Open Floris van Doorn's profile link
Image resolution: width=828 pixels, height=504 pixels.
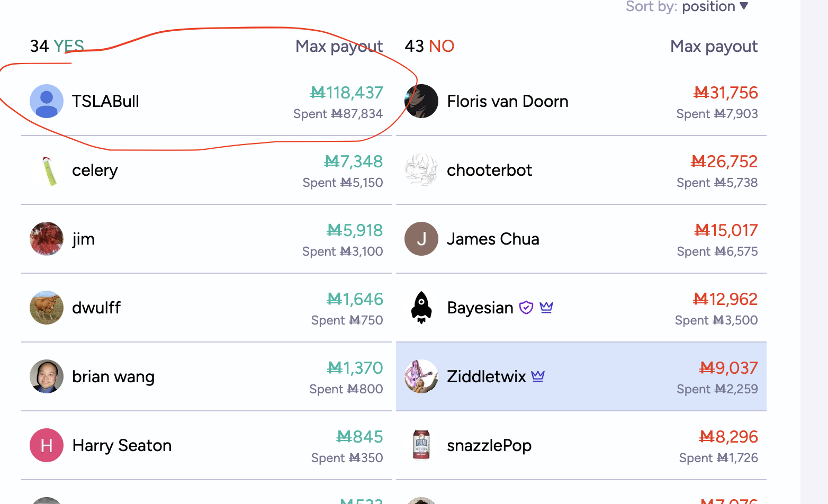click(x=508, y=101)
